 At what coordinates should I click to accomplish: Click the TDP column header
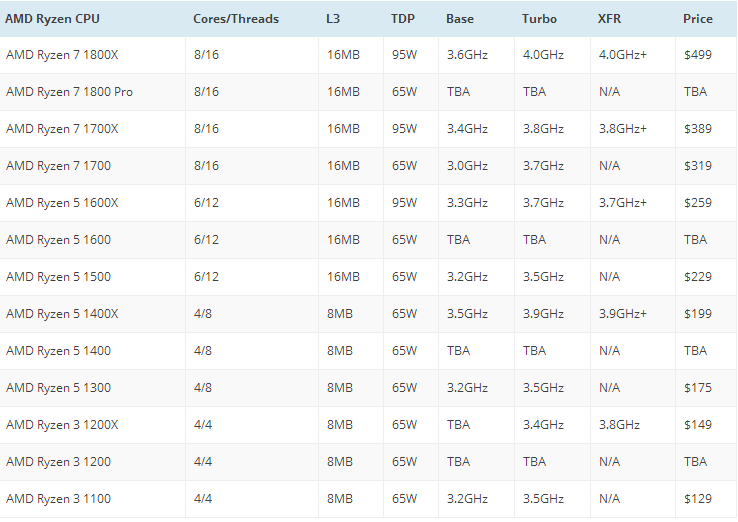click(x=403, y=19)
